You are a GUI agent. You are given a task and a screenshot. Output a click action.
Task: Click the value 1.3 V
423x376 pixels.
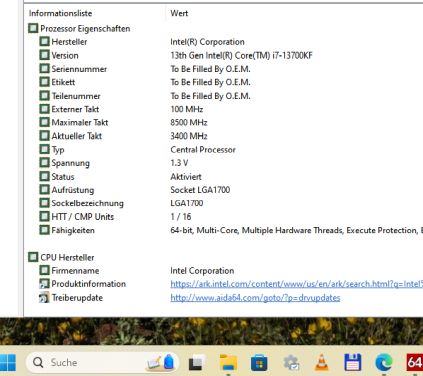click(179, 163)
